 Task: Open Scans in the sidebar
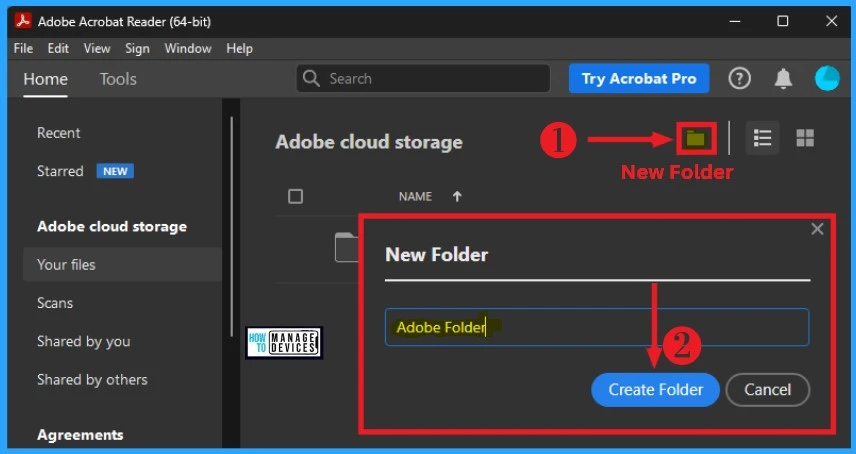[x=55, y=303]
